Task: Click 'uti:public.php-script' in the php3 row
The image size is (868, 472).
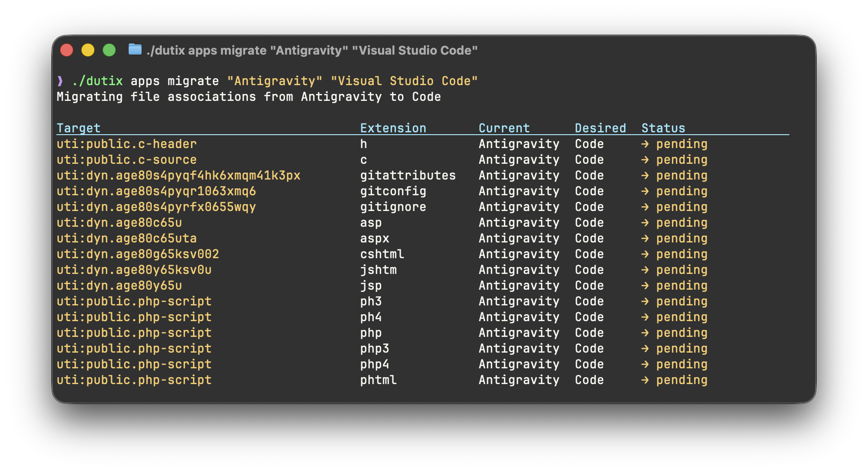Action: [134, 348]
